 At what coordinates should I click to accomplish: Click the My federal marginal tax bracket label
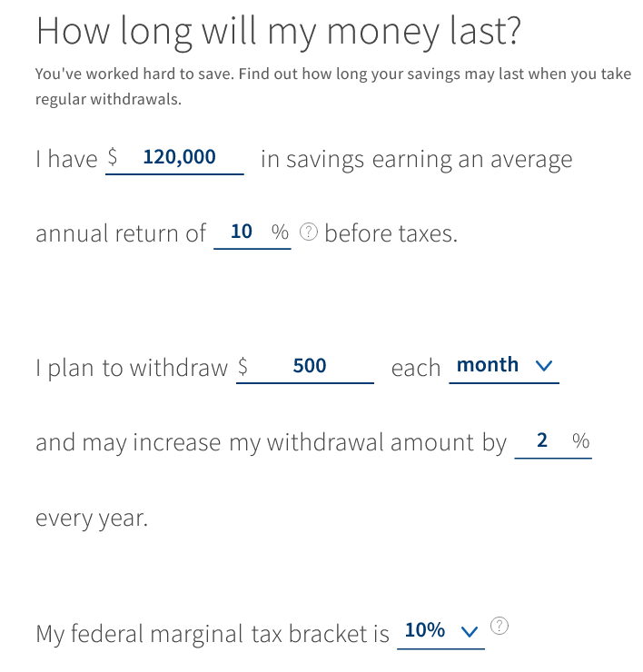tap(213, 634)
